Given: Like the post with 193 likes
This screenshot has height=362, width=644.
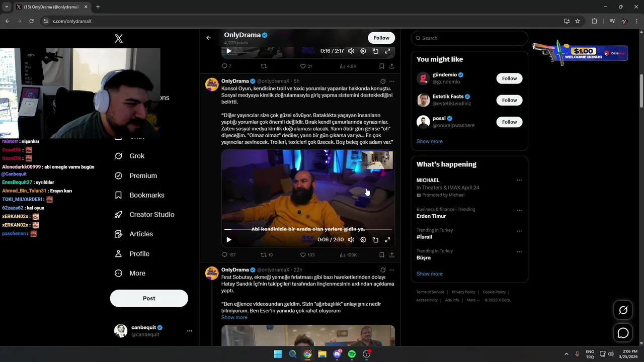Looking at the screenshot, I should pos(307,255).
